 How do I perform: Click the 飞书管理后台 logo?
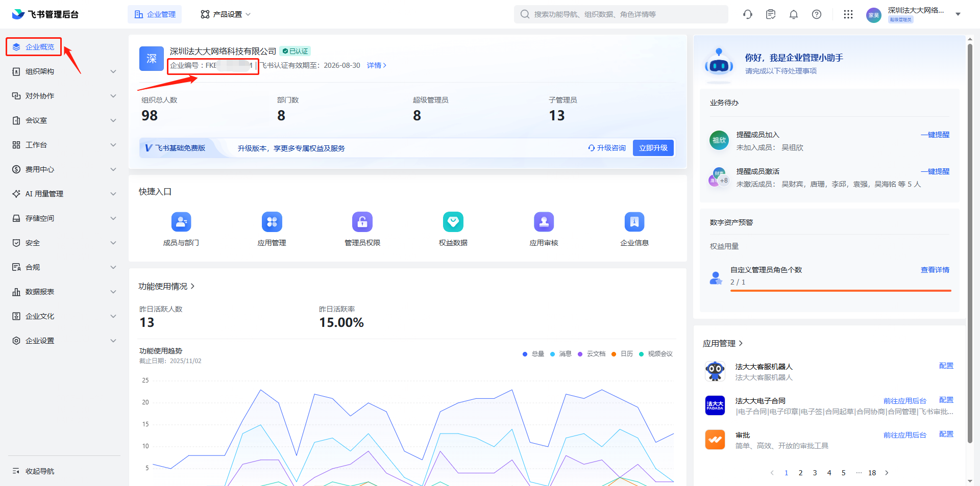point(45,14)
